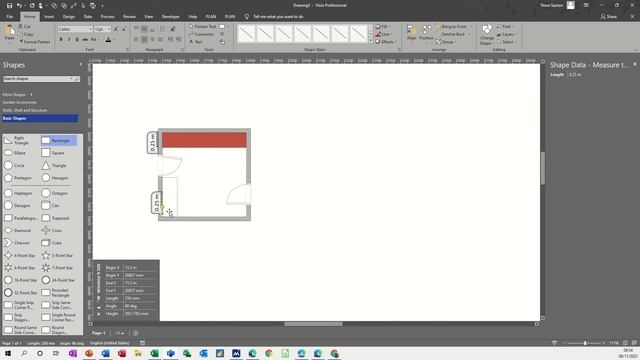Open More Shapes menu

click(17, 94)
